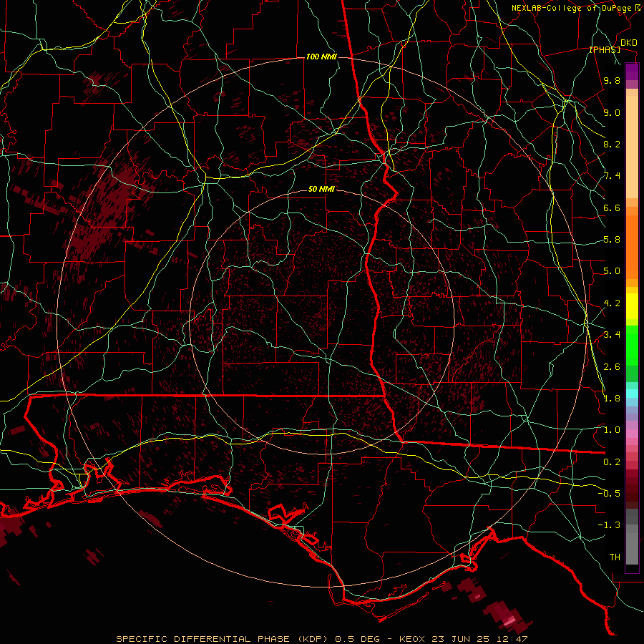Click the NEXLAB-College of DuPage credit text
The width and height of the screenshot is (644, 644).
(x=573, y=8)
